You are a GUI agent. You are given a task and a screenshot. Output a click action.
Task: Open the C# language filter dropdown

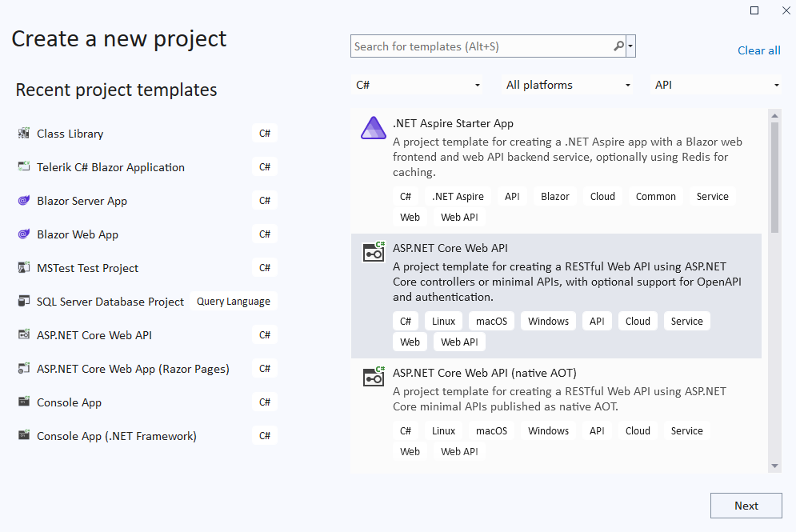(418, 85)
